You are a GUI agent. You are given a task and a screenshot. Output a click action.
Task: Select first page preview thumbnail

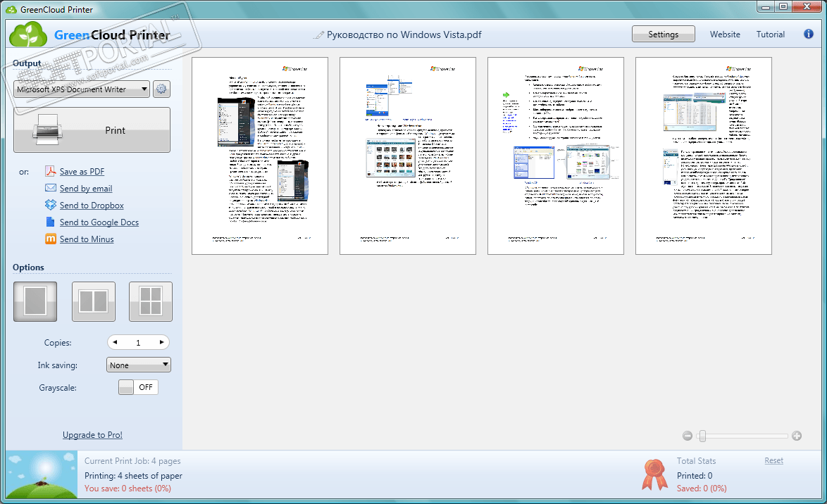[260, 156]
